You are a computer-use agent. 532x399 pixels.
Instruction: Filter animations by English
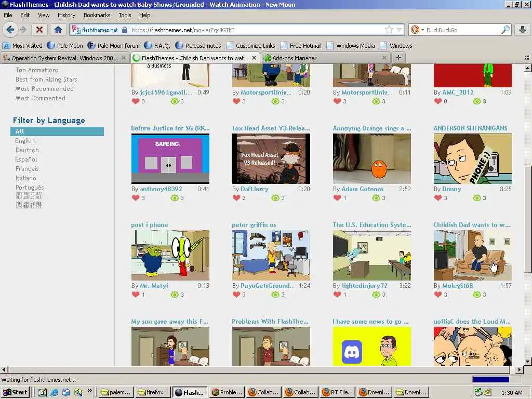25,140
